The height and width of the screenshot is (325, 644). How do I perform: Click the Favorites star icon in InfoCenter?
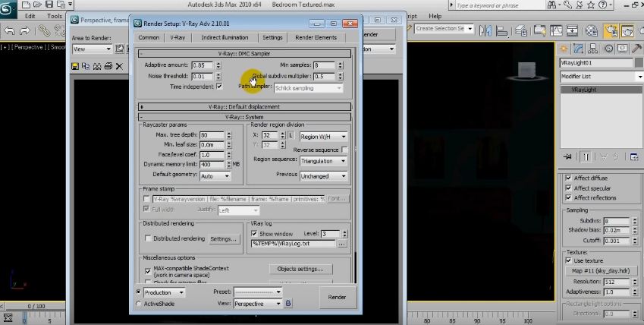[x=591, y=5]
